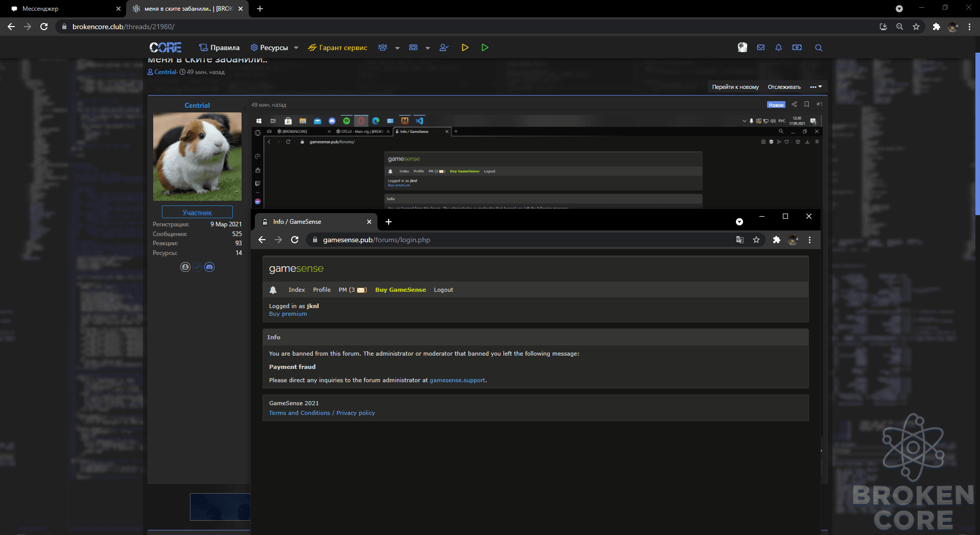Open the envelope messages icon in forum header
The width and height of the screenshot is (980, 535).
[x=760, y=48]
